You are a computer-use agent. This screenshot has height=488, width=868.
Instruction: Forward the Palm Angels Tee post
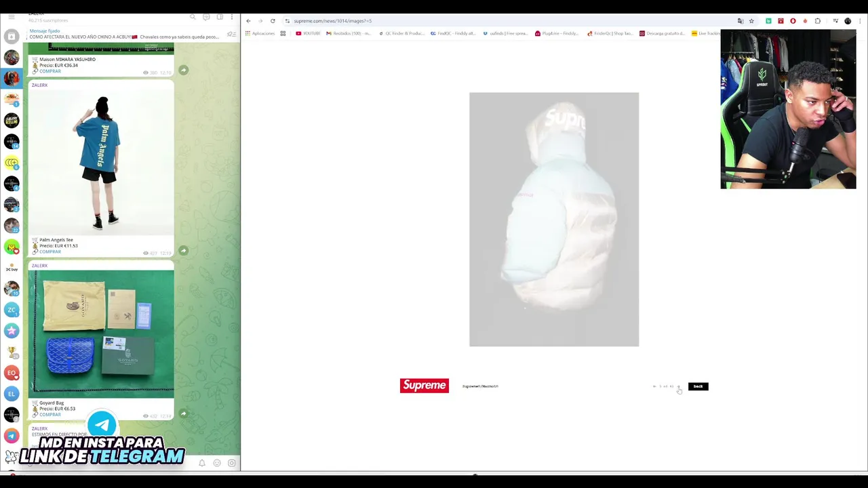(x=183, y=251)
